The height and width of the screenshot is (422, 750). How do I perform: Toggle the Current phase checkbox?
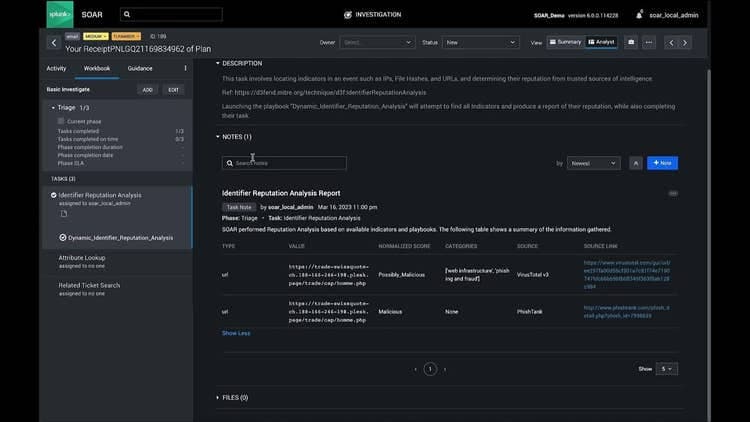click(61, 121)
